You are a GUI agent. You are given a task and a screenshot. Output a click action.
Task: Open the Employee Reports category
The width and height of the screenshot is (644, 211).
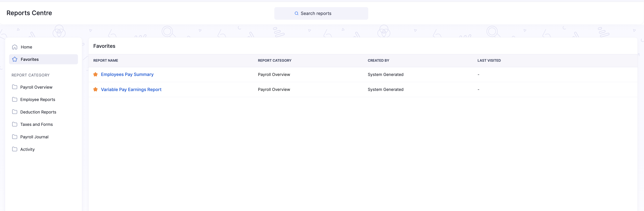[38, 99]
